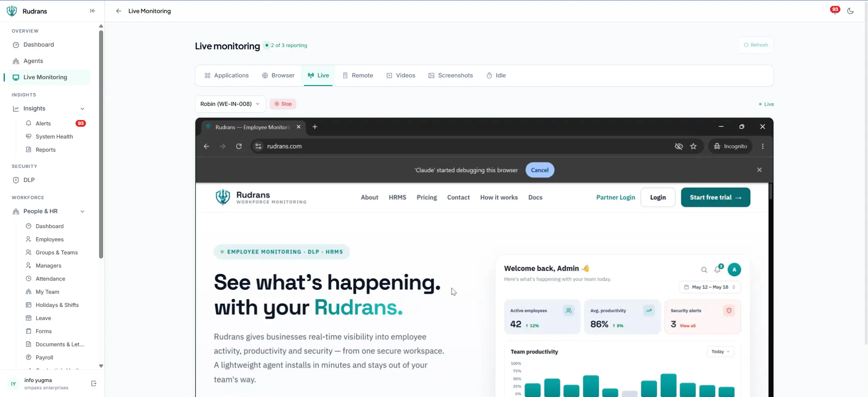The width and height of the screenshot is (868, 397).
Task: Cancel the Claude debugging notice
Action: (x=540, y=170)
